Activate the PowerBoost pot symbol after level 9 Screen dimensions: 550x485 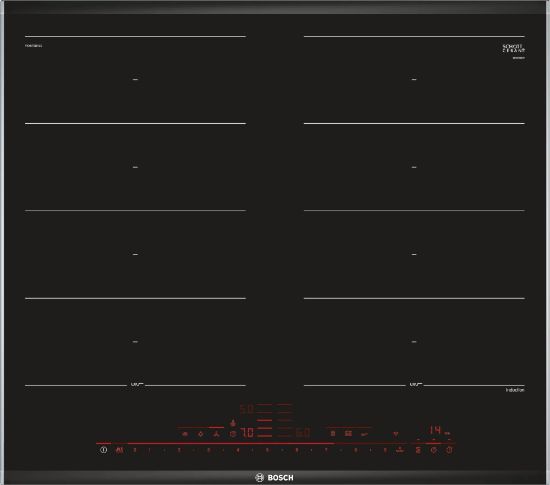pos(400,450)
